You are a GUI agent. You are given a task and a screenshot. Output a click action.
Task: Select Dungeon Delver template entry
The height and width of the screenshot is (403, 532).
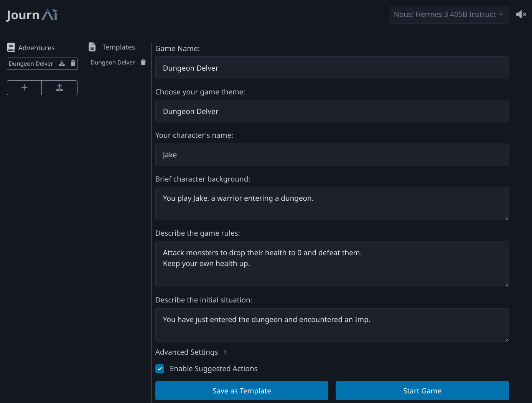pyautogui.click(x=112, y=63)
